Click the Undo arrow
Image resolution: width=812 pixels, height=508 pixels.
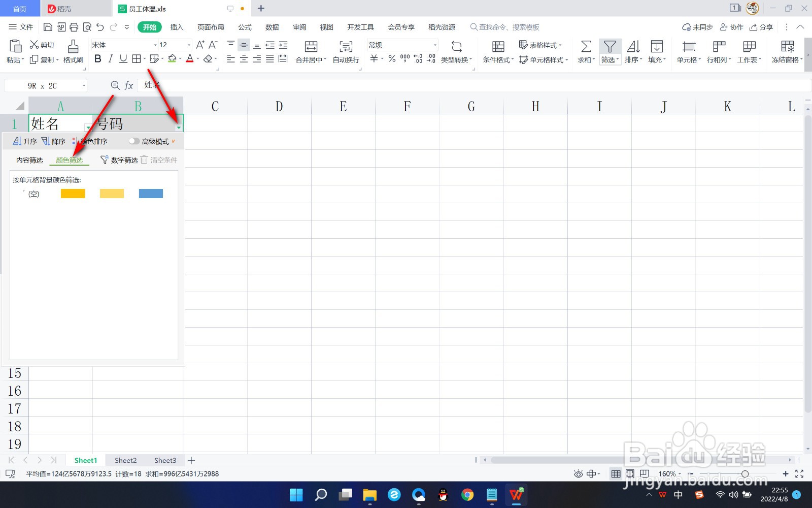[100, 27]
